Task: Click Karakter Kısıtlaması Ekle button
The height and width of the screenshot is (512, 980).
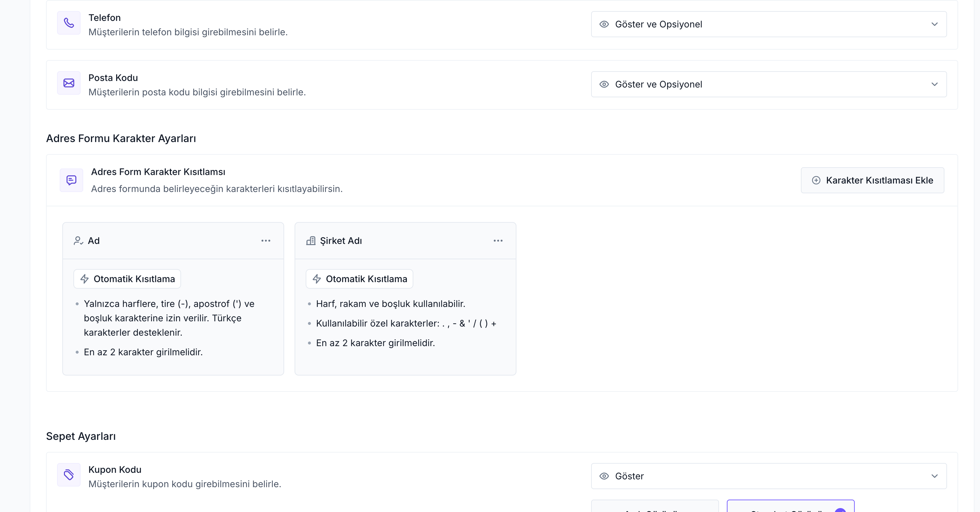Action: 872,181
